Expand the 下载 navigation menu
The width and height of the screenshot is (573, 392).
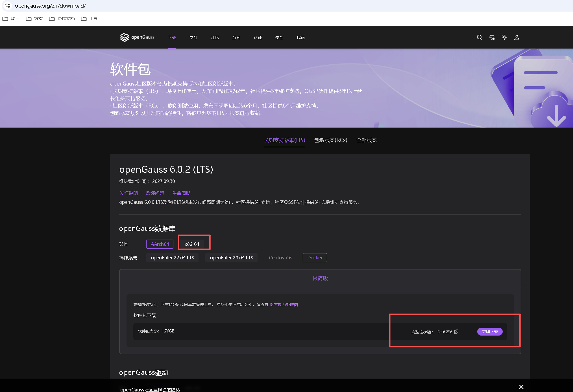coord(172,38)
